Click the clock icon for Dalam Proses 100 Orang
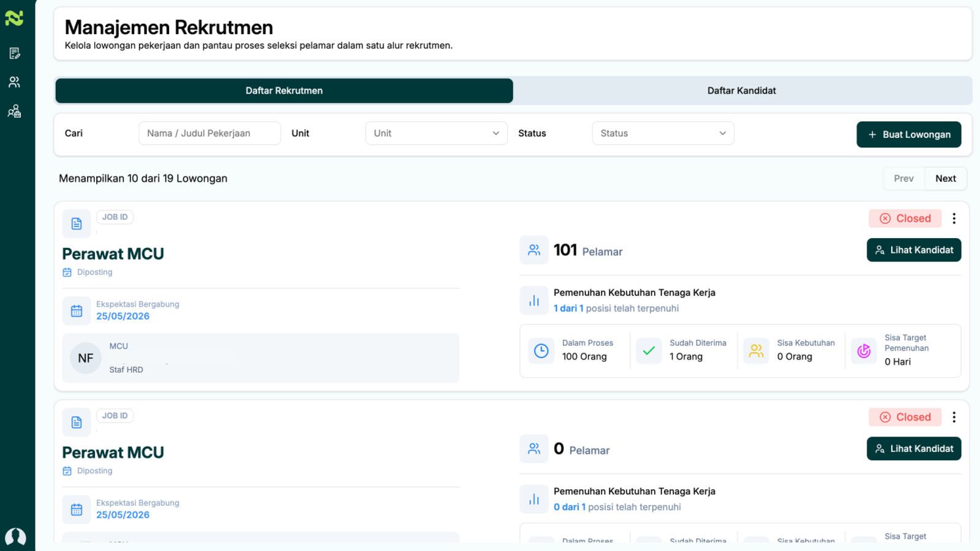 (541, 351)
